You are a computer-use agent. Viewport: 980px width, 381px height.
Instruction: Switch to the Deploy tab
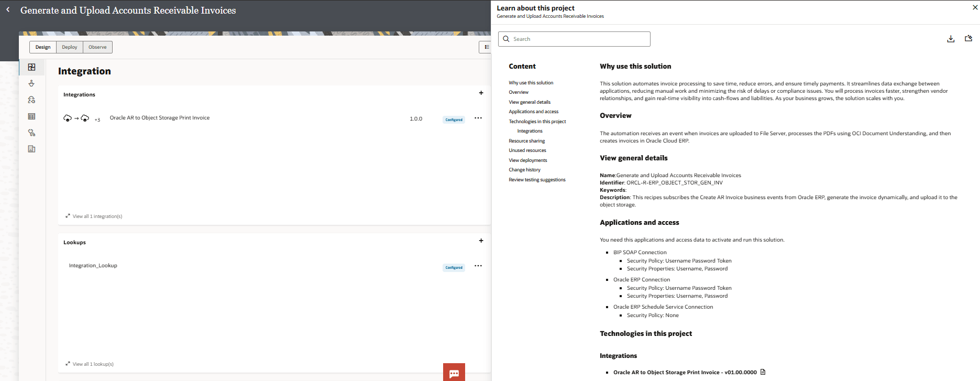[70, 47]
